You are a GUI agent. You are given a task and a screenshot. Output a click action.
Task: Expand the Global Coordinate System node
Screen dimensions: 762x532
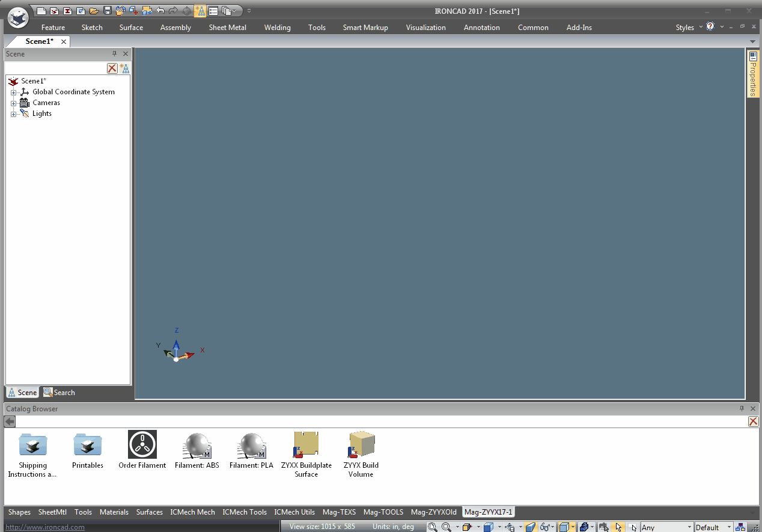point(13,92)
